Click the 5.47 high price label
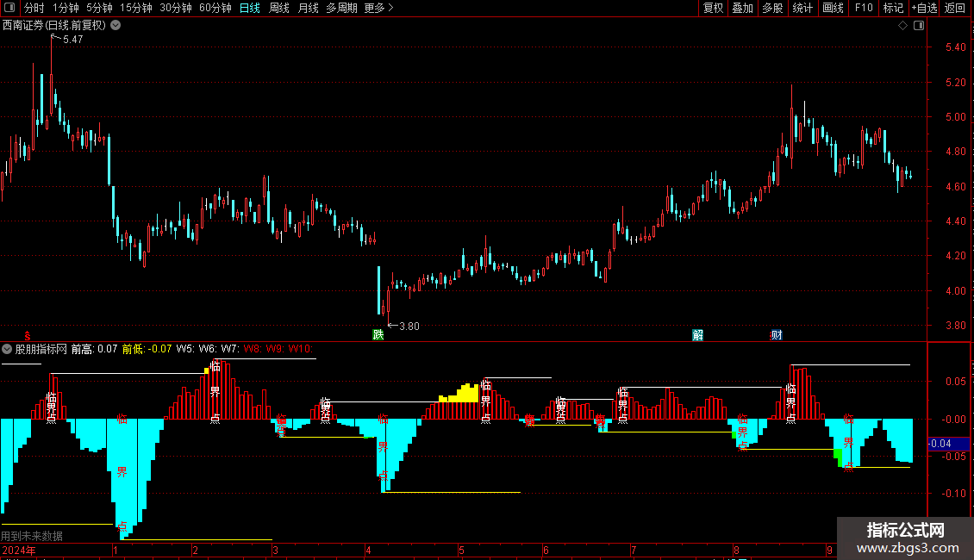 pos(72,39)
